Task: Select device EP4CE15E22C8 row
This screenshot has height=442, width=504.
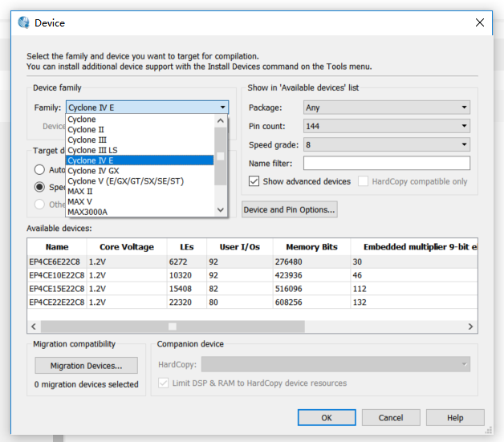Action: pos(252,289)
